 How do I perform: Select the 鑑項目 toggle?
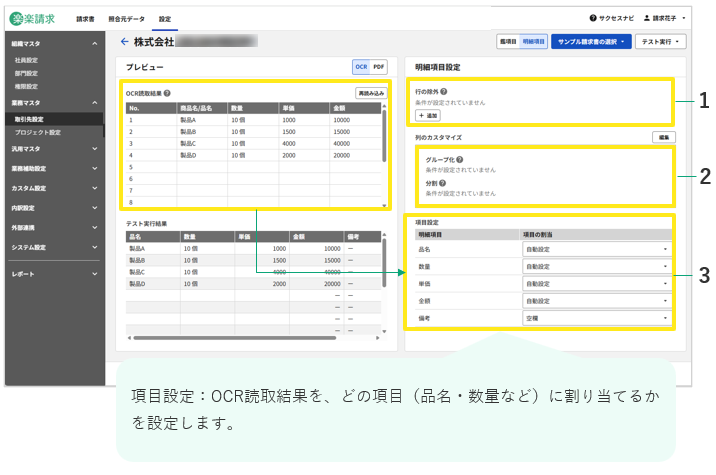(x=508, y=42)
